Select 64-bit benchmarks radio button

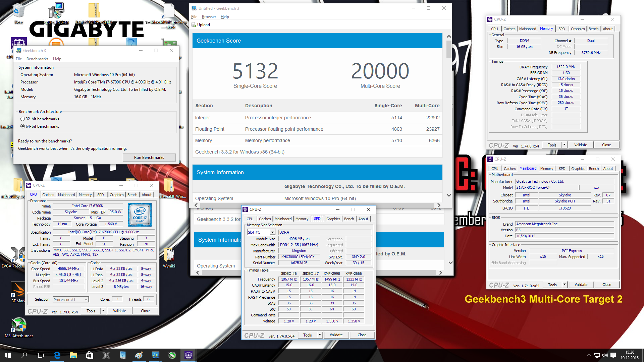tap(22, 126)
